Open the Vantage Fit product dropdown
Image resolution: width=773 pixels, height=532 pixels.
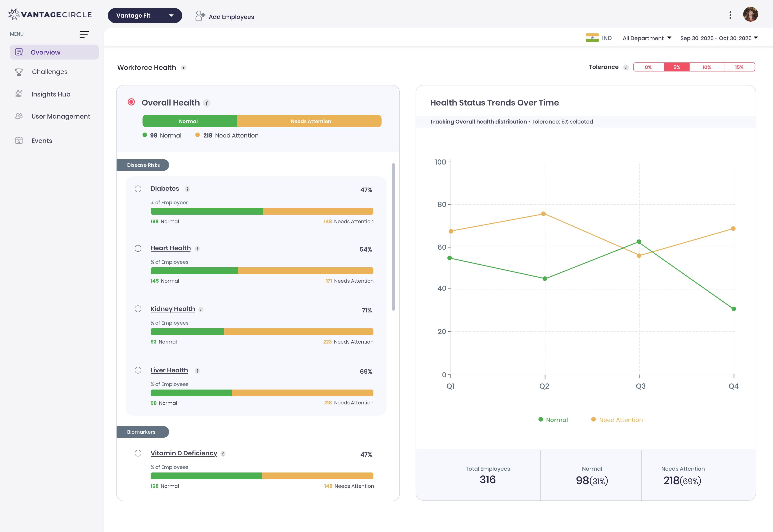(x=145, y=15)
